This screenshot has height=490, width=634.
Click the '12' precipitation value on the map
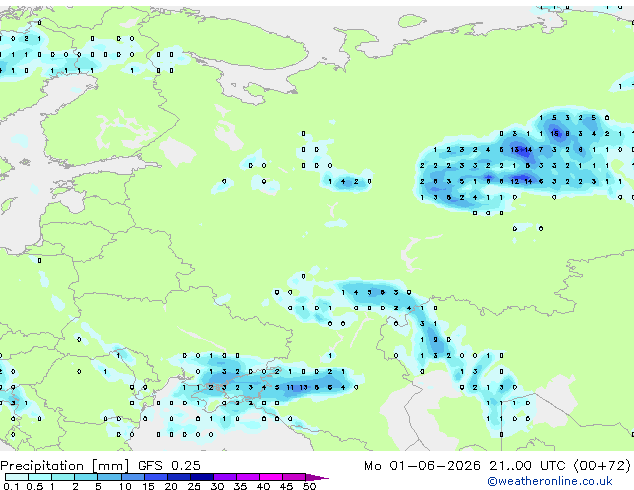(x=514, y=182)
